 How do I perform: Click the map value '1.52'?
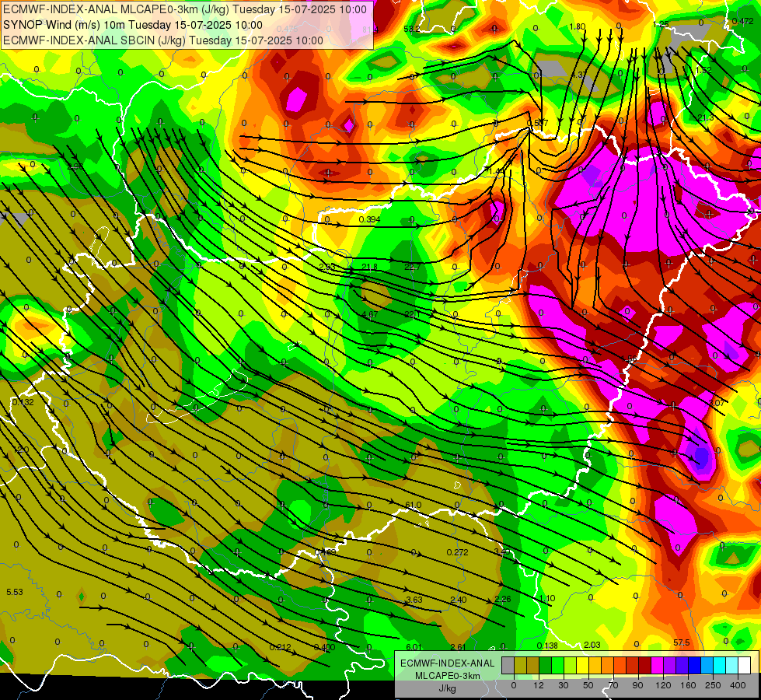[x=703, y=71]
